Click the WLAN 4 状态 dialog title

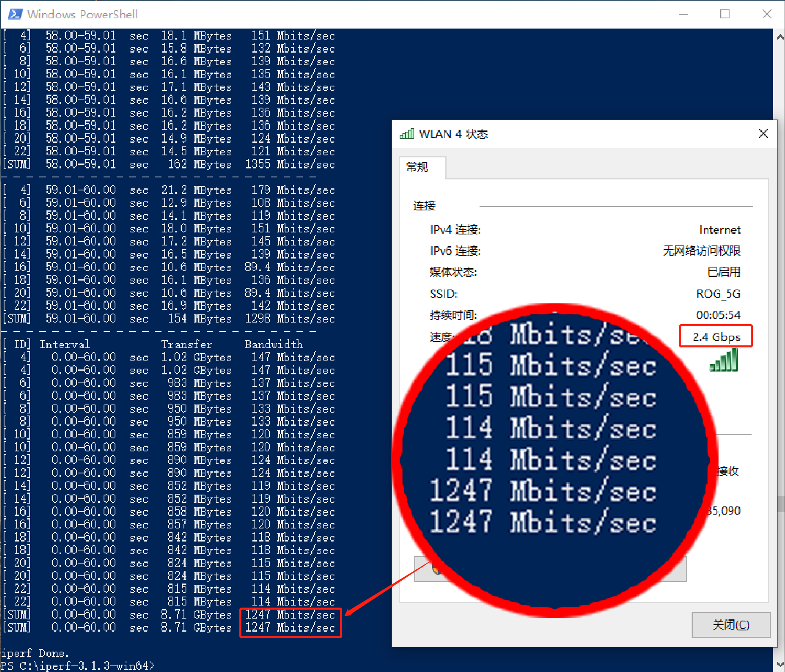453,134
